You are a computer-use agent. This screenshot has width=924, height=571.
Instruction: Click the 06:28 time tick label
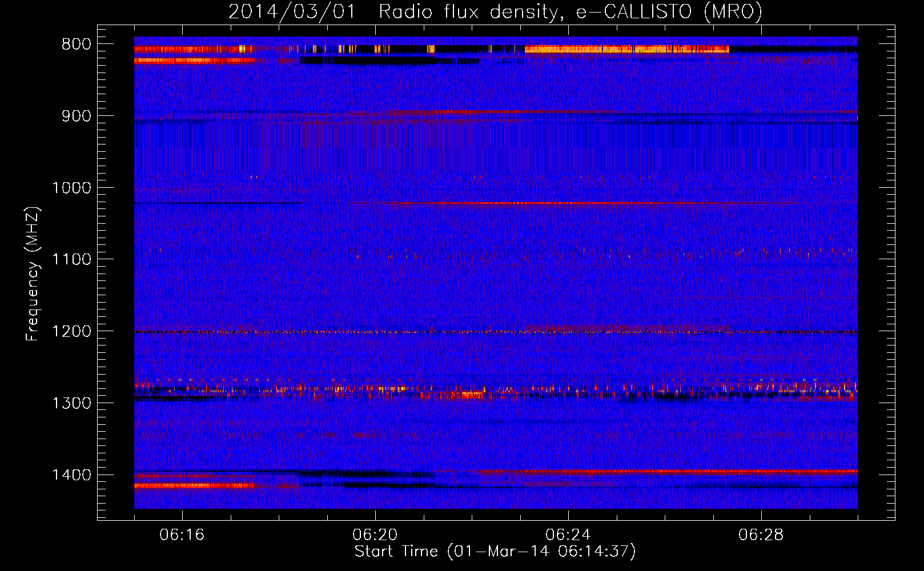pos(761,535)
